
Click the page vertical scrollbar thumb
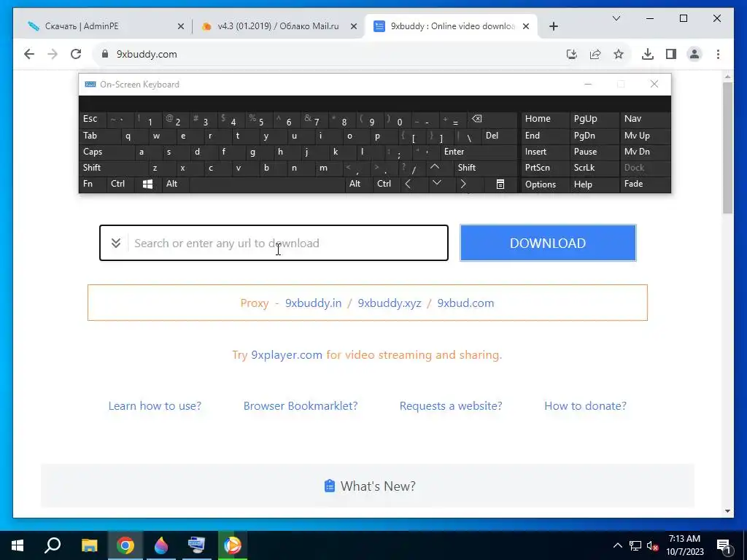pos(727,147)
